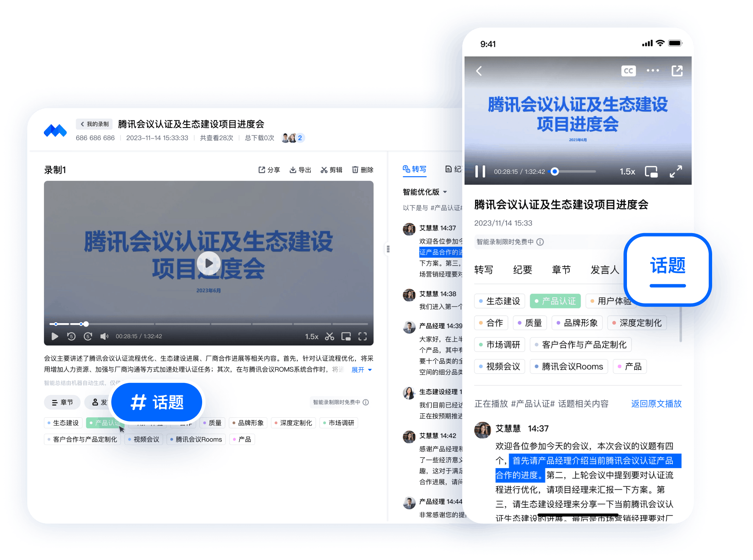The height and width of the screenshot is (560, 753).
Task: Click the large # 话题 callout button
Action: coord(157,402)
